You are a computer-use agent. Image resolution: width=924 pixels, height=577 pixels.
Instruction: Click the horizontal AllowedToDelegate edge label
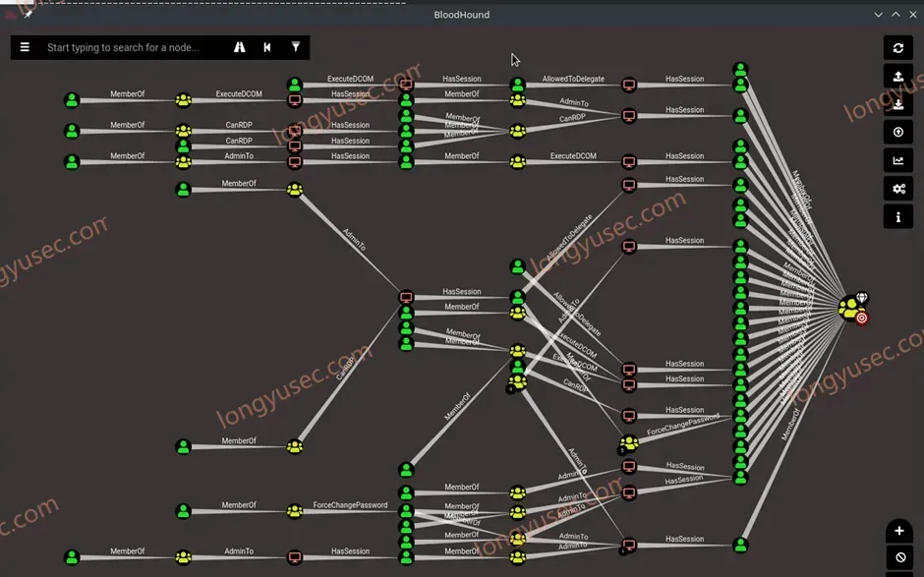point(573,79)
